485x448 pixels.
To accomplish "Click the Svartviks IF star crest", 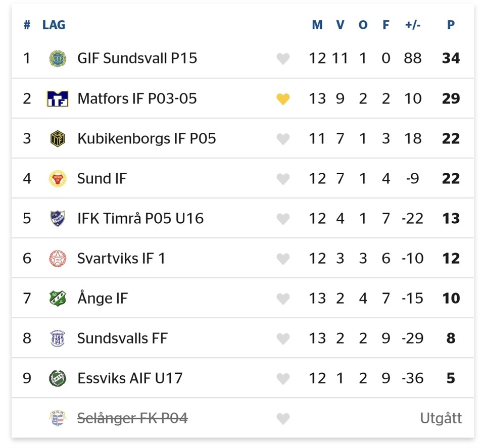I will coord(57,258).
